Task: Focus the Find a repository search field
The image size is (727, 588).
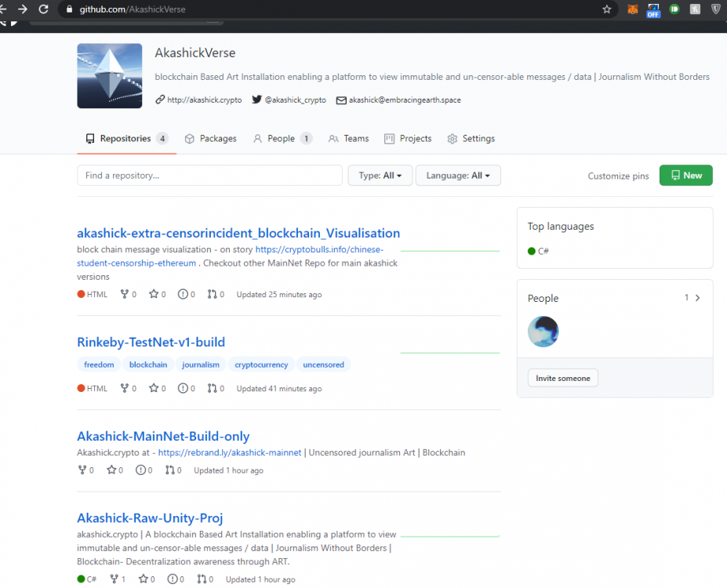Action: (209, 176)
